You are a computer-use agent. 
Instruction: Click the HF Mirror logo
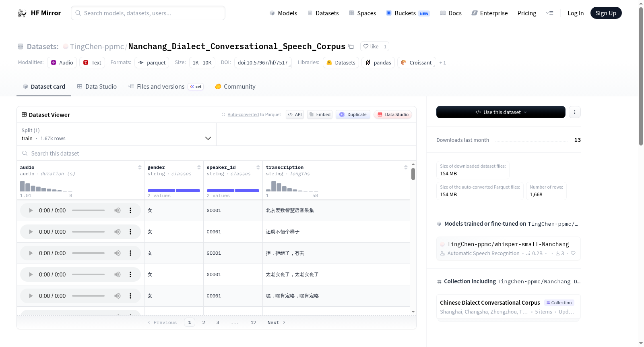[x=39, y=13]
